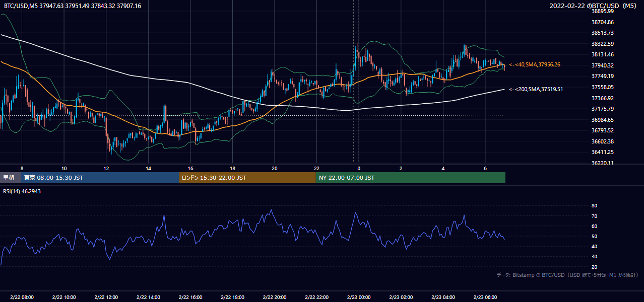
Task: Click the bottom date label 2/22 12:00
Action: point(106,297)
